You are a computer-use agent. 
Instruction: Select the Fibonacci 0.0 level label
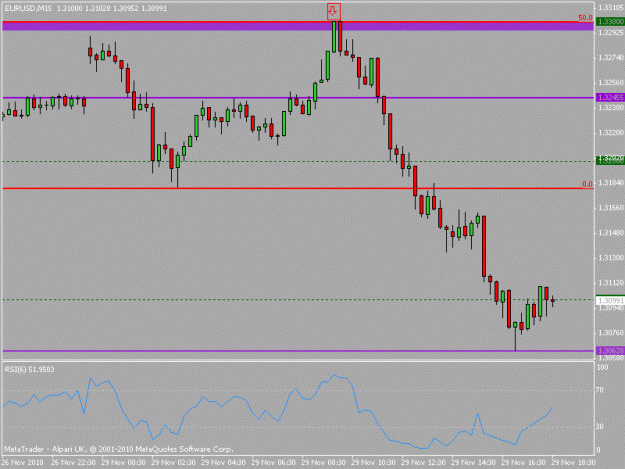(587, 184)
